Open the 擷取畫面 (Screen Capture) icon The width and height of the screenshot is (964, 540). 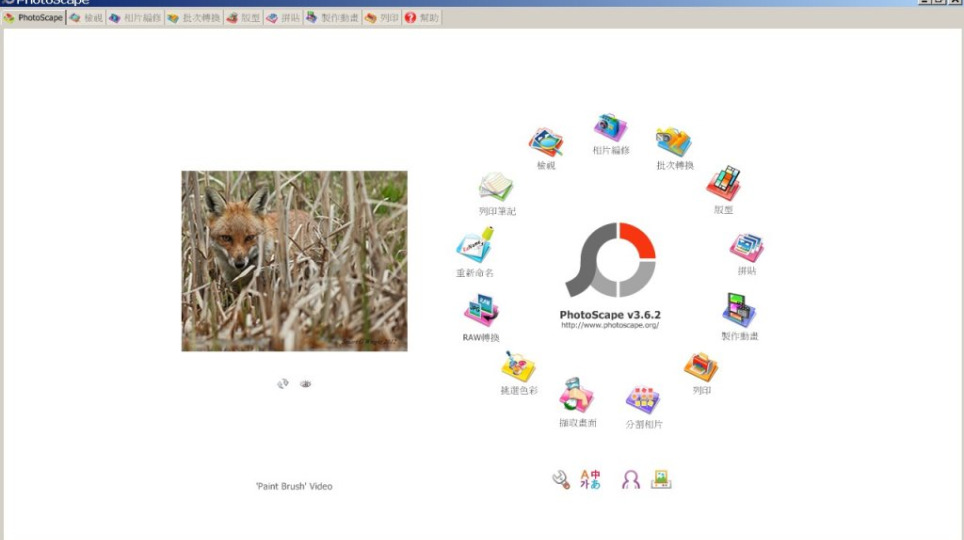pyautogui.click(x=577, y=397)
